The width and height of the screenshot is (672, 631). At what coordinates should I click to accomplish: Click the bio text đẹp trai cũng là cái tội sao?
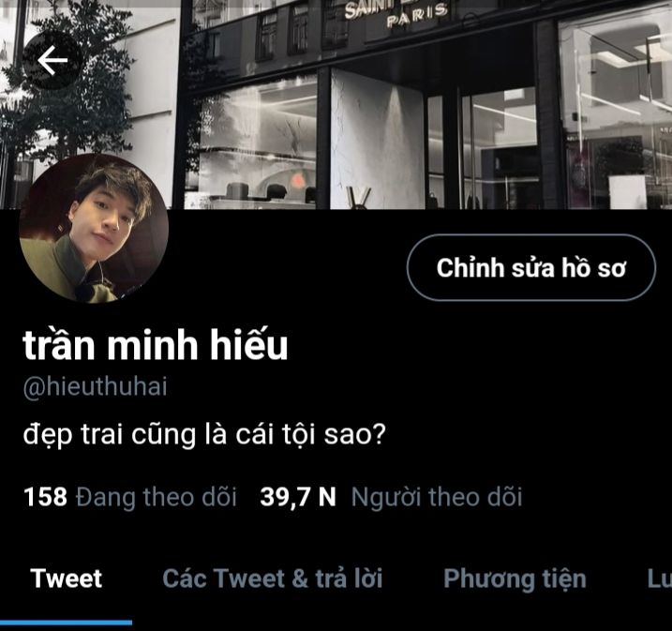(204, 435)
